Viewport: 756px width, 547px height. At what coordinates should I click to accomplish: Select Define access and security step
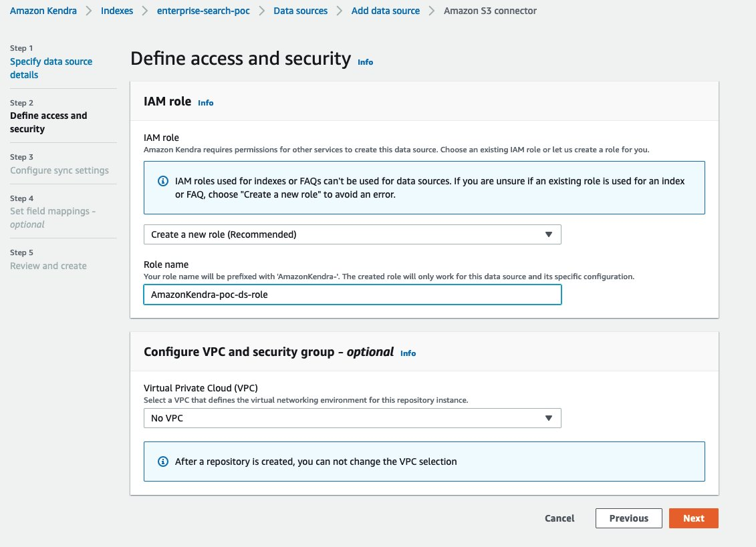[48, 122]
